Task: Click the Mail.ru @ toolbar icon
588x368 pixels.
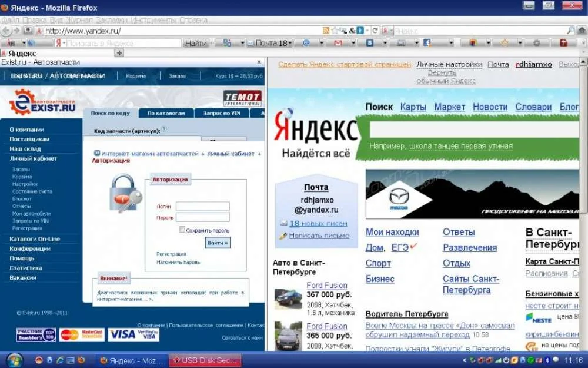Action: tap(306, 43)
